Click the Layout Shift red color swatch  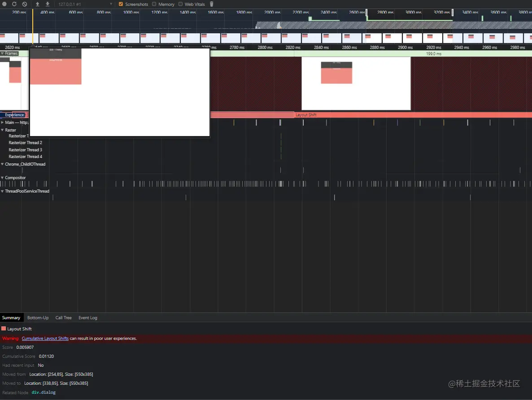coord(4,329)
